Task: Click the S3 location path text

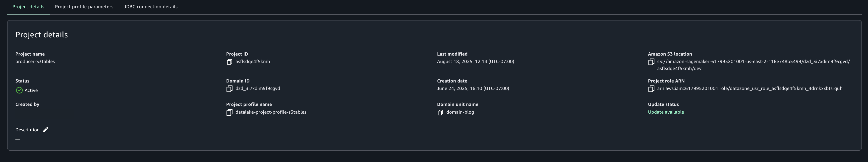Action: 753,62
